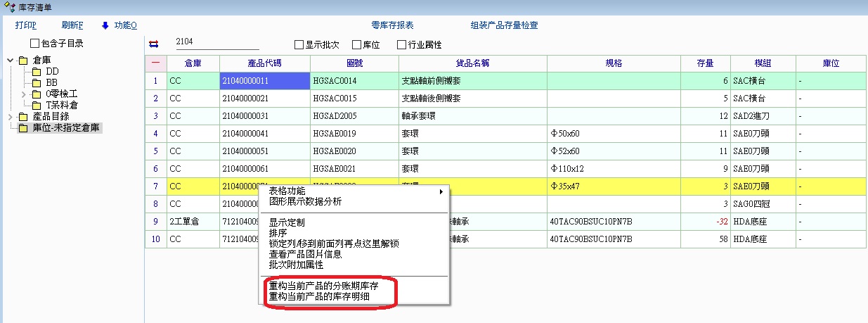Click the SAG0四冠 module cell
Viewport: 868px width, 323px height.
(x=763, y=204)
